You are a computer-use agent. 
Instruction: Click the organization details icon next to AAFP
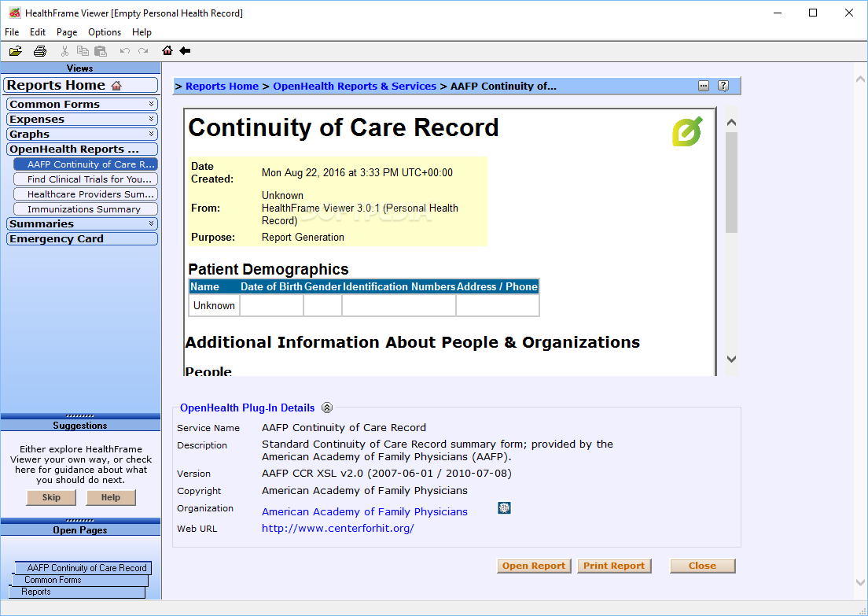(x=504, y=508)
